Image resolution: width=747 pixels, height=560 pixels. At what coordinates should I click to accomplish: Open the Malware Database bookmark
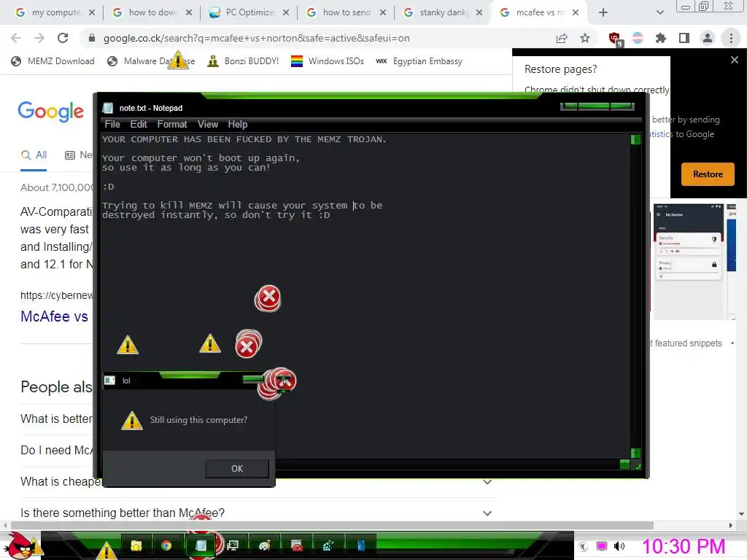click(x=151, y=61)
